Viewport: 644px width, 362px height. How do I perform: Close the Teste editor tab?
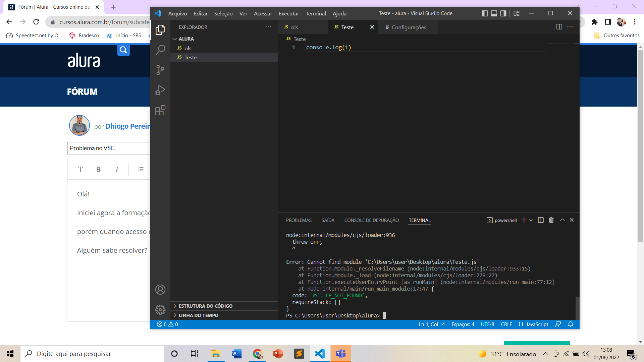point(372,27)
